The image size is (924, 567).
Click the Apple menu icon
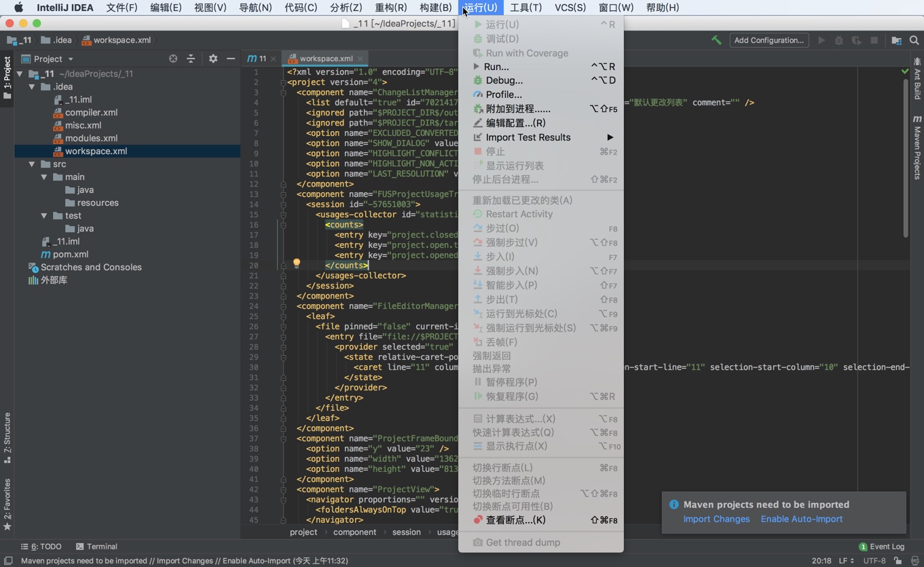18,7
